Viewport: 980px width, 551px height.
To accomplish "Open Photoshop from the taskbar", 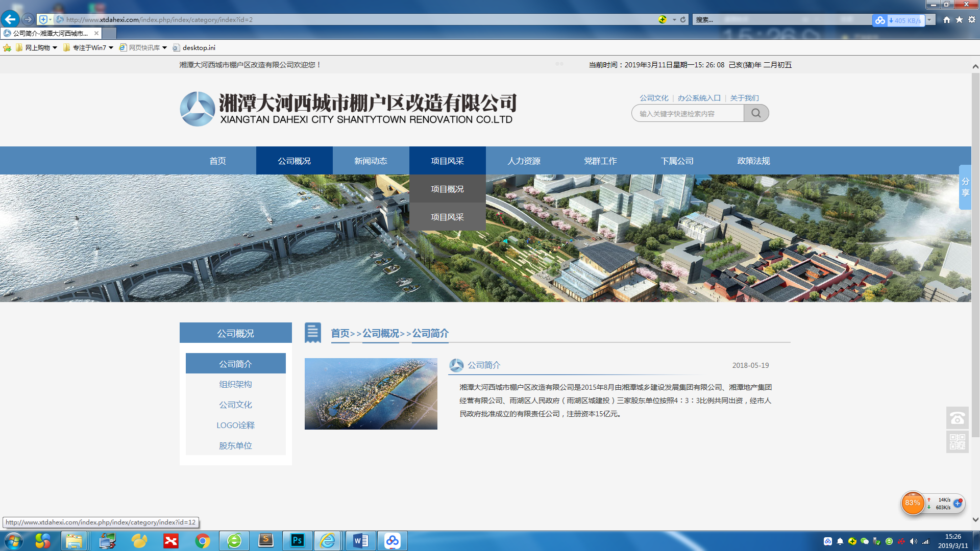I will tap(297, 540).
